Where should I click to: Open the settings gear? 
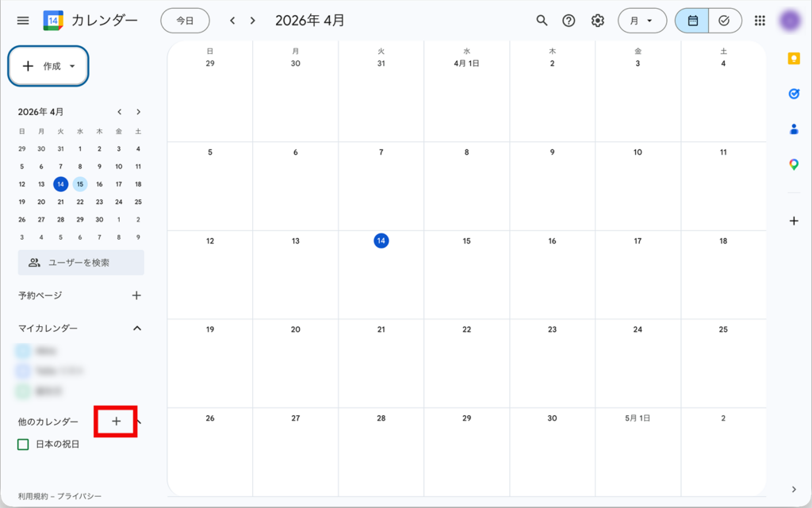599,21
